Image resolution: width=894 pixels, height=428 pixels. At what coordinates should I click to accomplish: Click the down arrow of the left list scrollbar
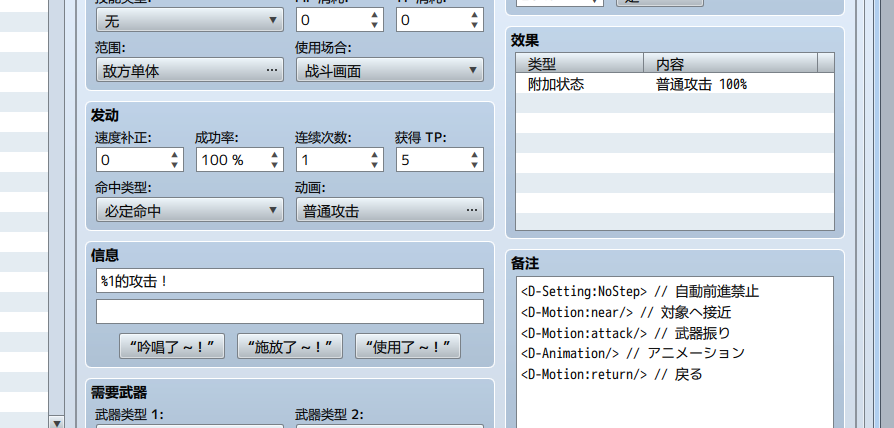click(x=56, y=422)
